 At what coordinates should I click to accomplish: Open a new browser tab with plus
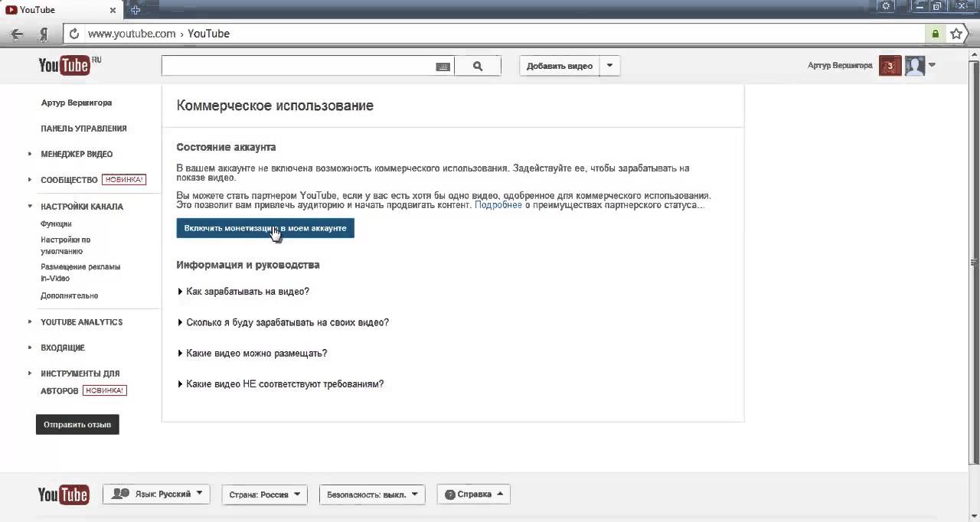pyautogui.click(x=136, y=10)
